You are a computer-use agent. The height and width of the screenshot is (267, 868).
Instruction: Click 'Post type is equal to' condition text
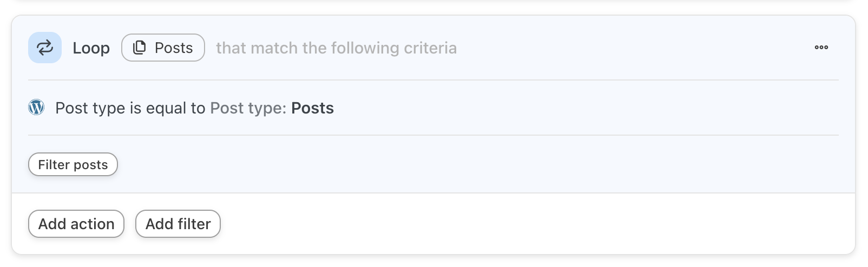[x=130, y=108]
